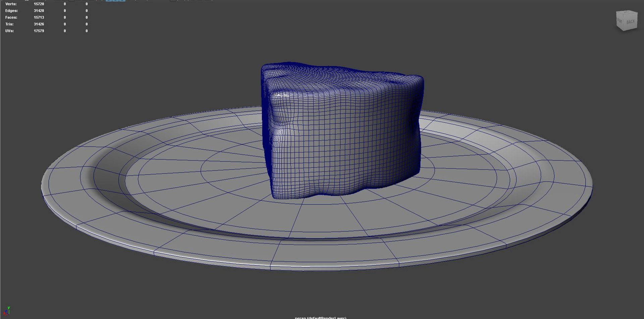Screen dimensions: 644x319
Task: Click the RIGHT face of the view cube
Action: click(x=620, y=21)
